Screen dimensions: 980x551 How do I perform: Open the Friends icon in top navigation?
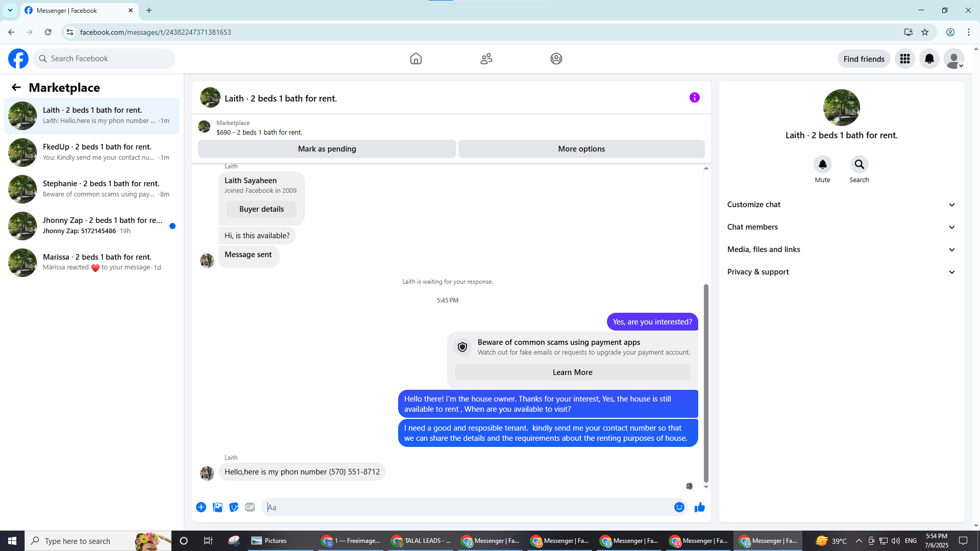click(486, 59)
